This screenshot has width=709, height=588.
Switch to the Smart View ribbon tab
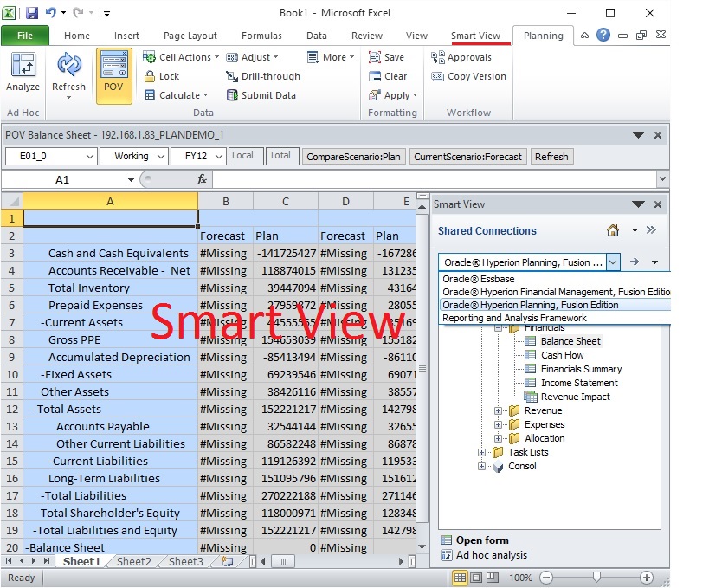click(x=475, y=36)
